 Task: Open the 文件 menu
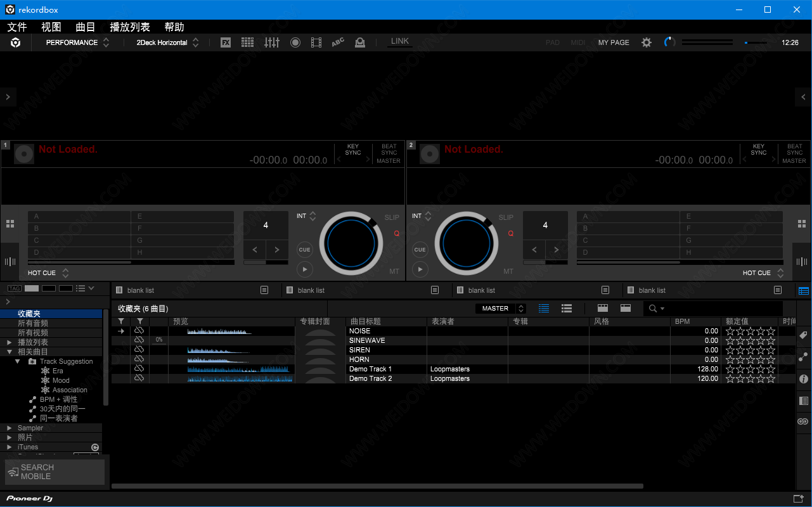click(x=17, y=27)
